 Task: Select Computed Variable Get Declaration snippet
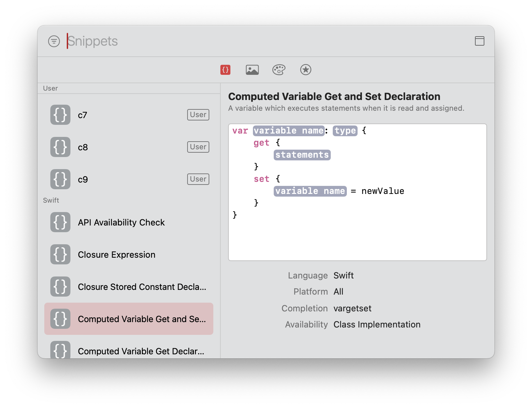(129, 347)
